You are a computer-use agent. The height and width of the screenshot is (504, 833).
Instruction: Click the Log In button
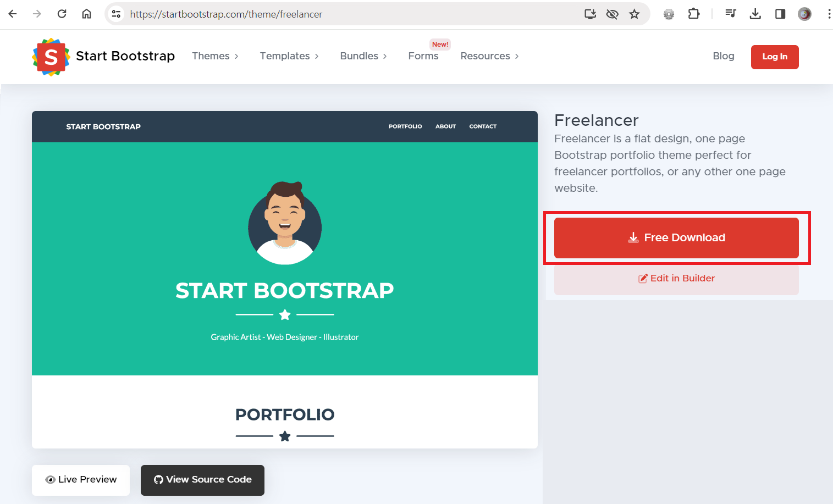point(775,57)
